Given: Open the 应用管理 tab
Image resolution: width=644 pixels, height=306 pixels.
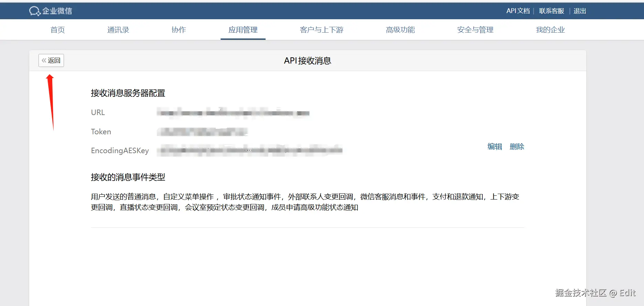Looking at the screenshot, I should point(243,30).
